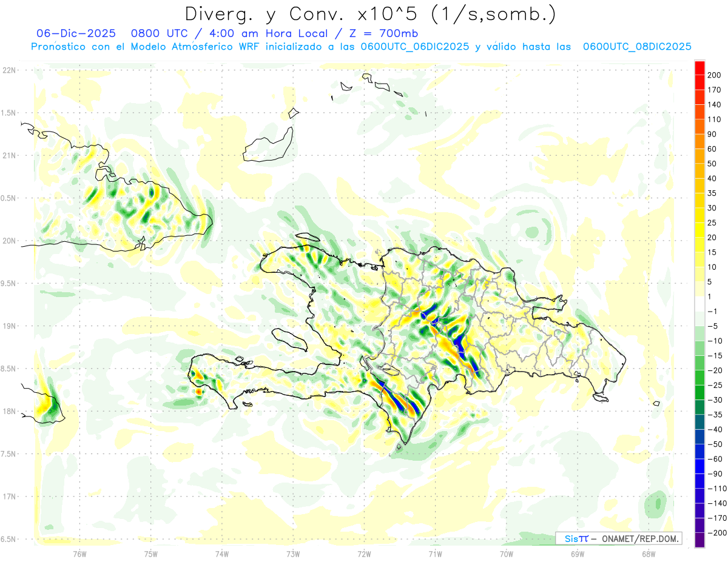Click the '70W' longitude label
Viewport: 728px width, 562px height.
(x=506, y=555)
